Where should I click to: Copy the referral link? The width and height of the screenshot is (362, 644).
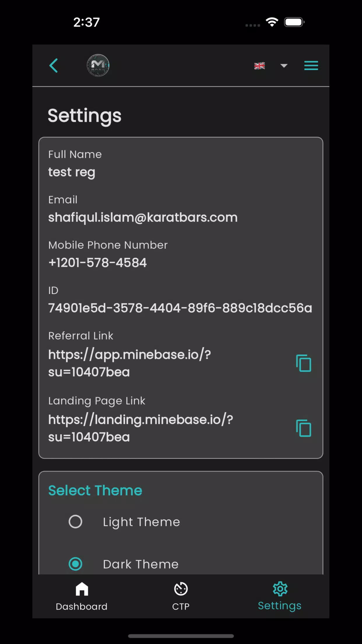point(304,363)
